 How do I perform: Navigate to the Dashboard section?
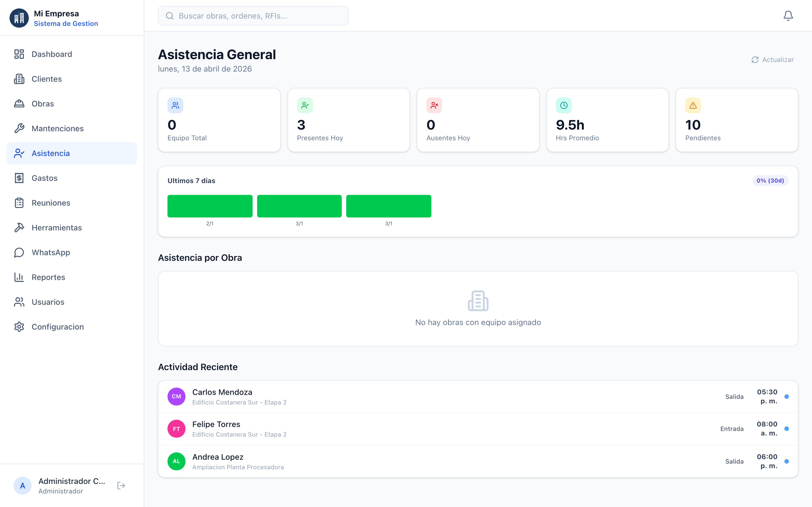52,54
